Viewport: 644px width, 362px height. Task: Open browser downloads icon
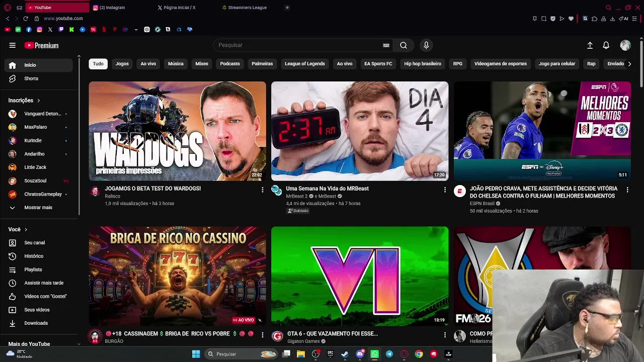(x=612, y=19)
